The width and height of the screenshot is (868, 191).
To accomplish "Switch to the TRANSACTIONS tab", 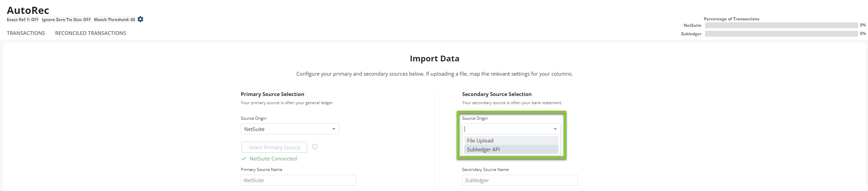I will 26,33.
